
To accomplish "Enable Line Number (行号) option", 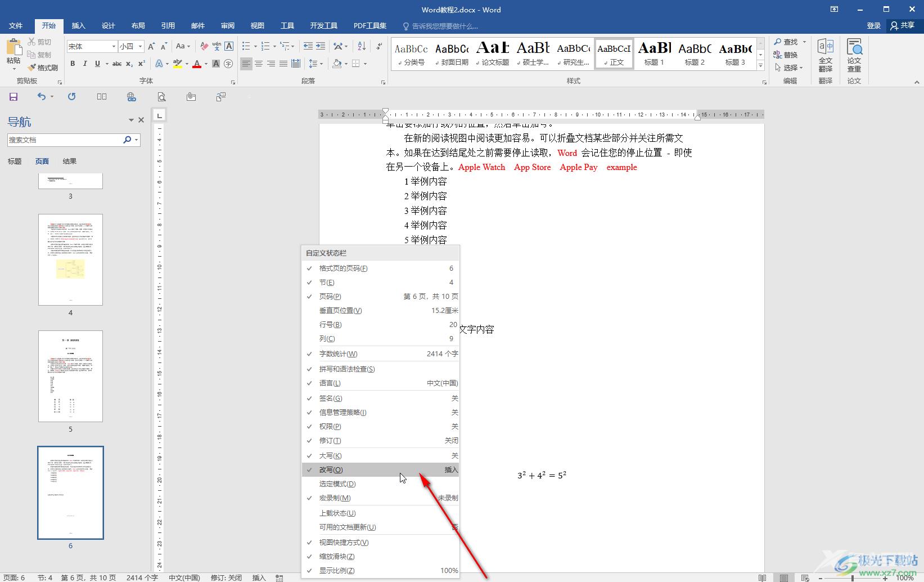I will click(381, 325).
